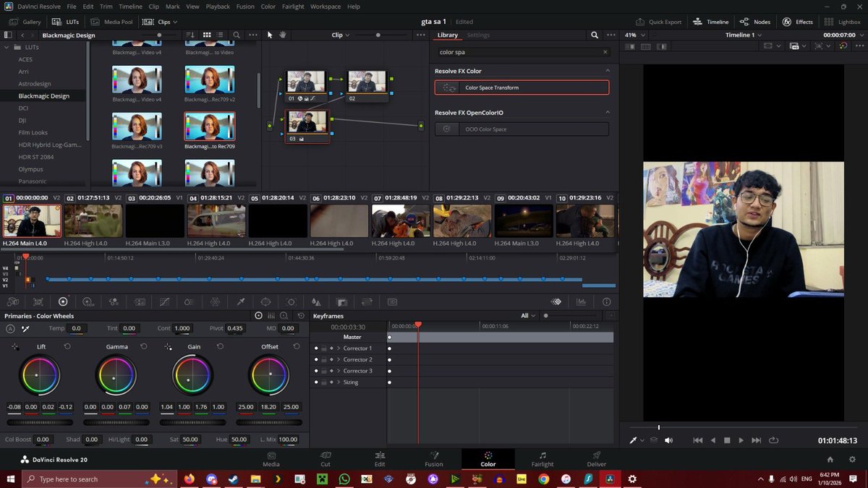Open the Power Window palette
The width and height of the screenshot is (868, 488).
[265, 301]
